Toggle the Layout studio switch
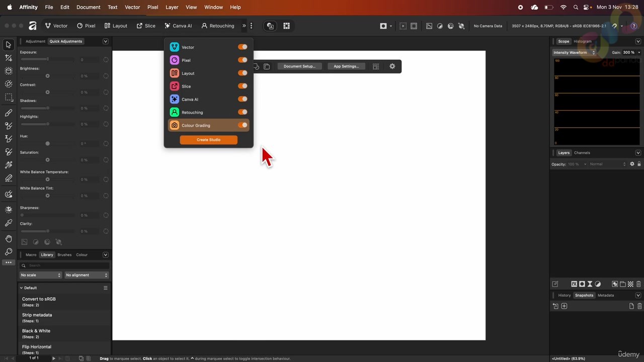Screen dimensions: 644x362 [x=243, y=73]
